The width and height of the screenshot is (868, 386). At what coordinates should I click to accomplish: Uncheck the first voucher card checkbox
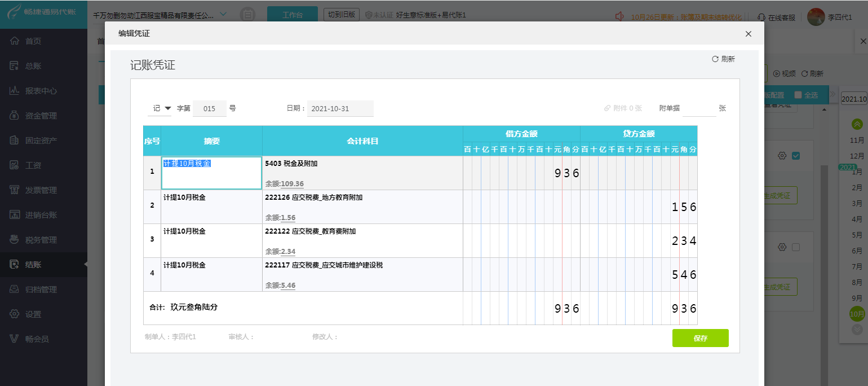[796, 156]
